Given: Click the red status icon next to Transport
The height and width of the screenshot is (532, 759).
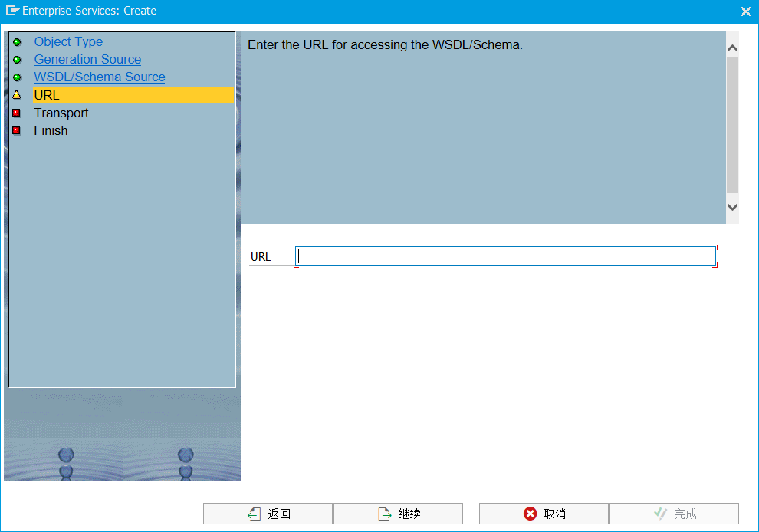Looking at the screenshot, I should point(17,113).
